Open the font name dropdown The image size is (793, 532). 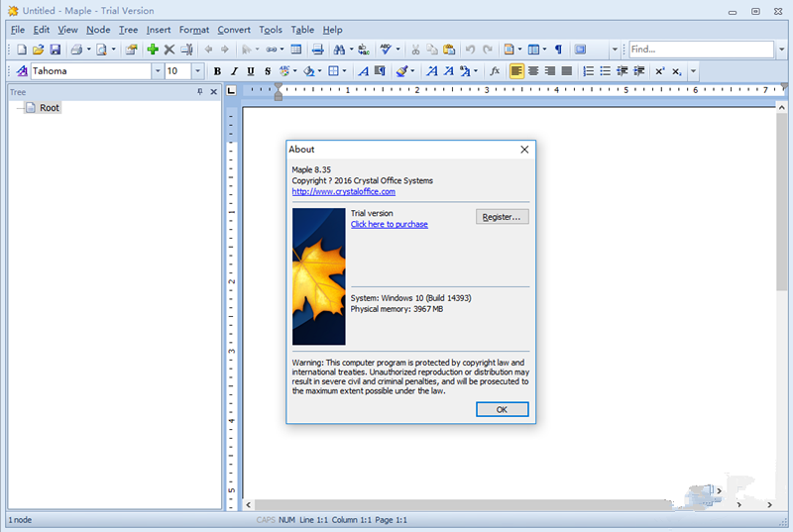[158, 71]
